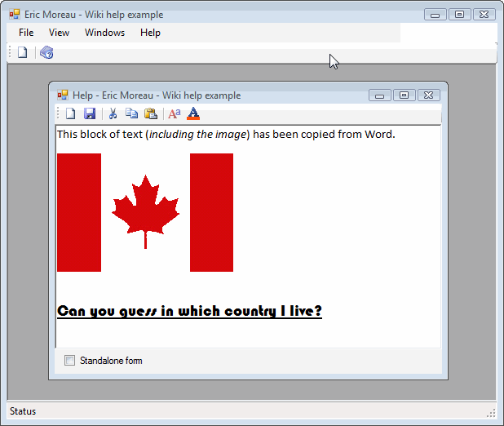Open the Windows menu
The image size is (504, 426).
point(104,33)
